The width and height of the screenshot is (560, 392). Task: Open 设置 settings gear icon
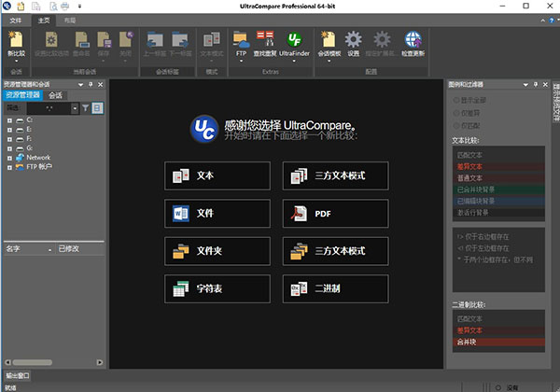point(353,39)
